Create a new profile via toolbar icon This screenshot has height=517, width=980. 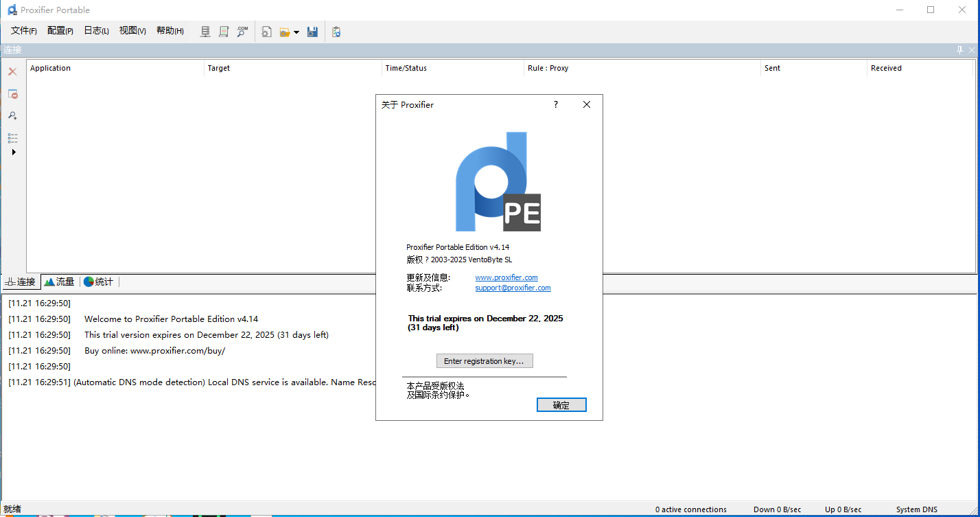(266, 32)
